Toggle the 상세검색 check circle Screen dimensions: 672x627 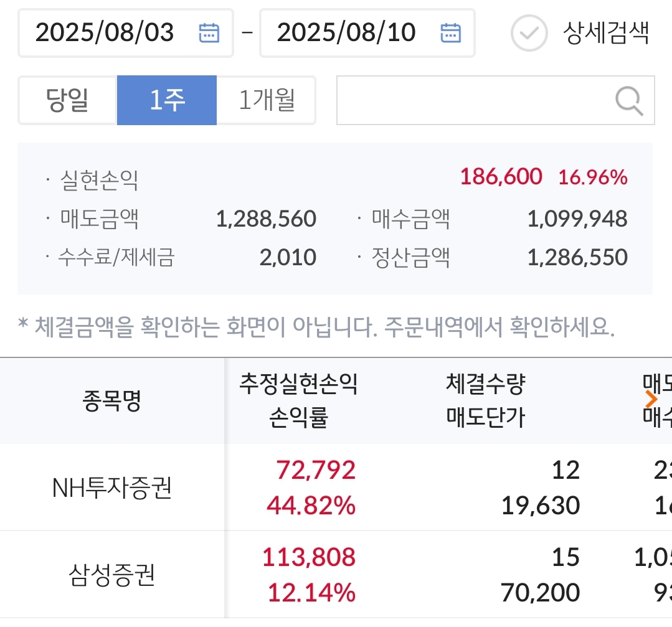pyautogui.click(x=529, y=33)
